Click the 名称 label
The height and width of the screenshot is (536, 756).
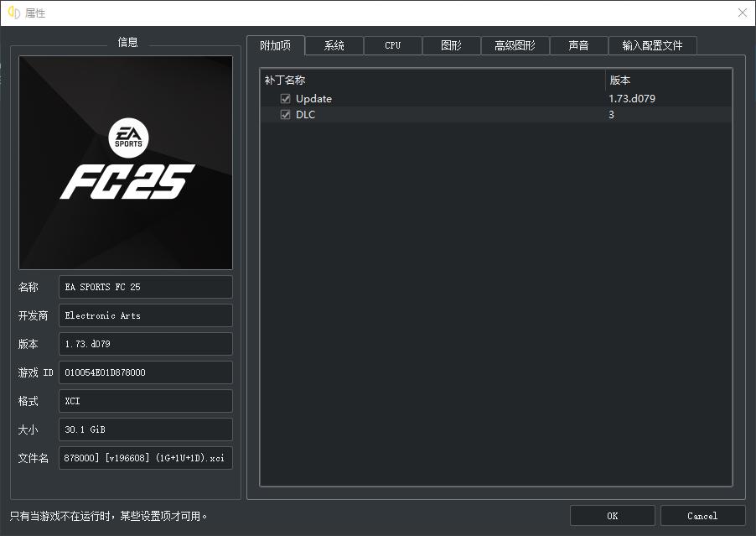pos(28,287)
